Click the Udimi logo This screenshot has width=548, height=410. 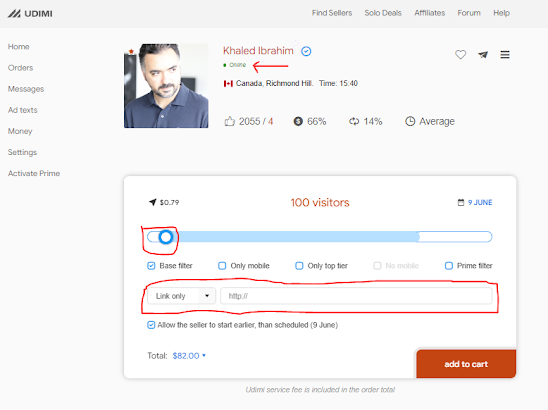click(30, 14)
